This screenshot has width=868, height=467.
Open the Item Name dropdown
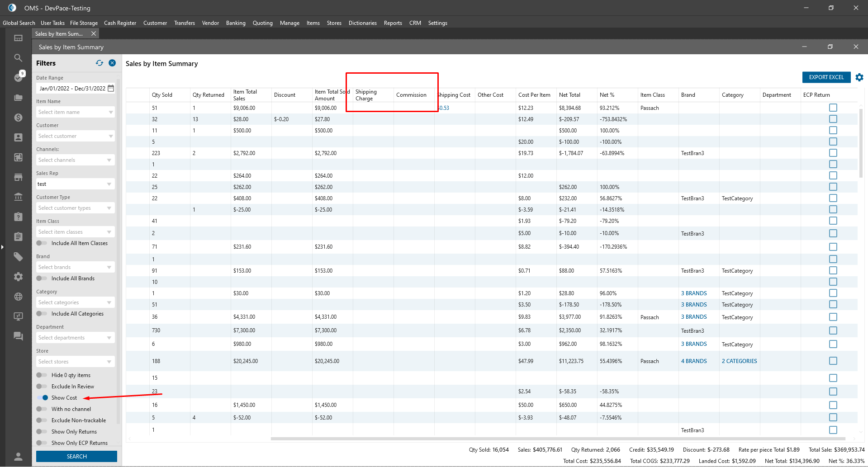click(75, 112)
